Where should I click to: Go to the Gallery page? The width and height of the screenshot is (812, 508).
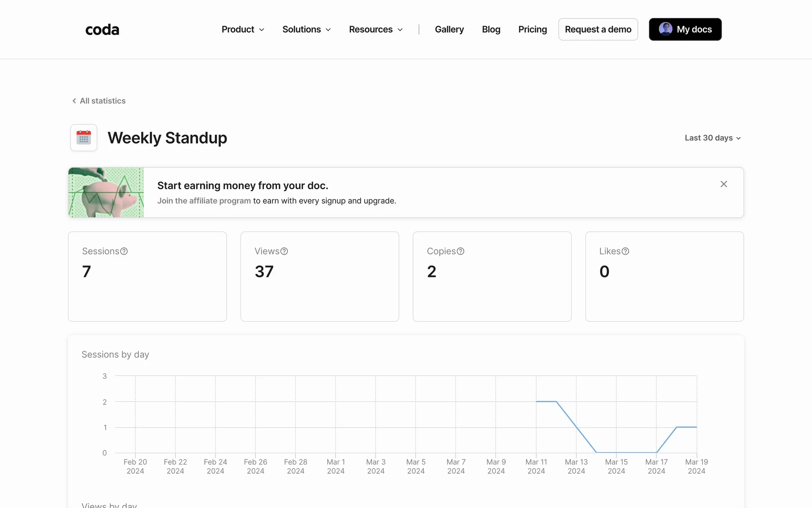pyautogui.click(x=449, y=30)
